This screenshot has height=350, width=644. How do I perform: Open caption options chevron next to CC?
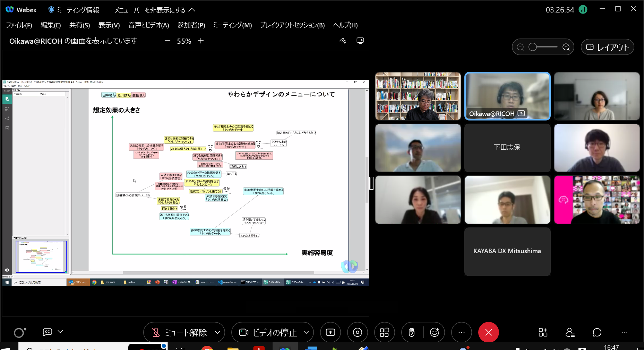[60, 332]
